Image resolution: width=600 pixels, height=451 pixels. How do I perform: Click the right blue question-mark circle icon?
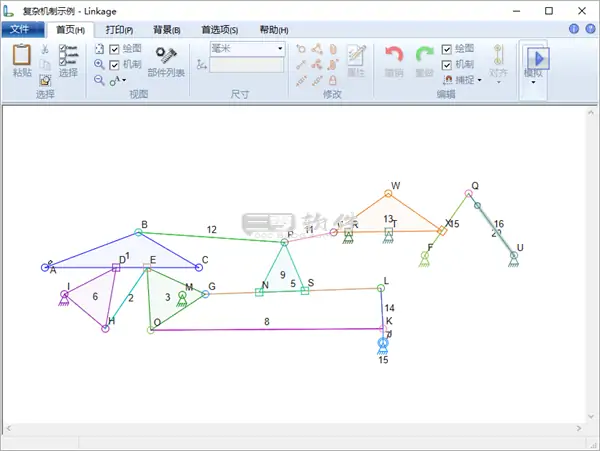pos(590,29)
